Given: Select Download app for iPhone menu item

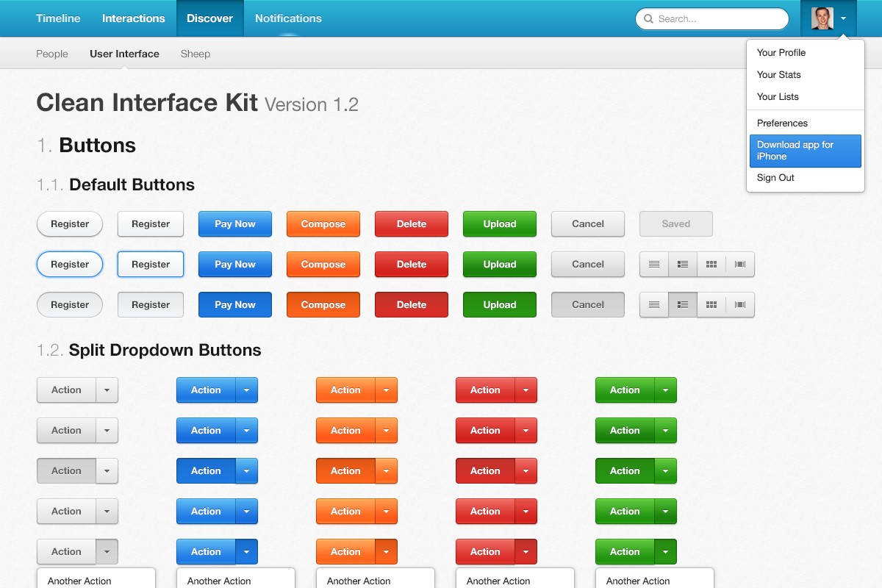Looking at the screenshot, I should pyautogui.click(x=806, y=151).
